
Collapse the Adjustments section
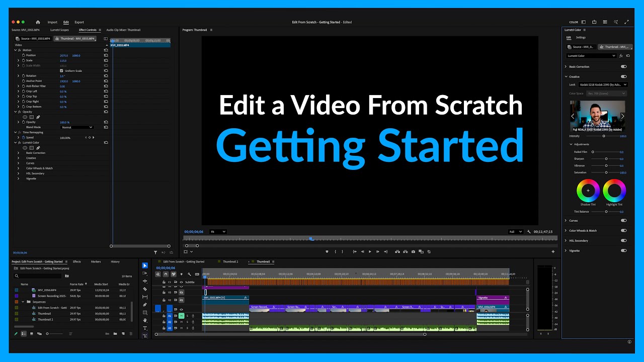point(571,144)
